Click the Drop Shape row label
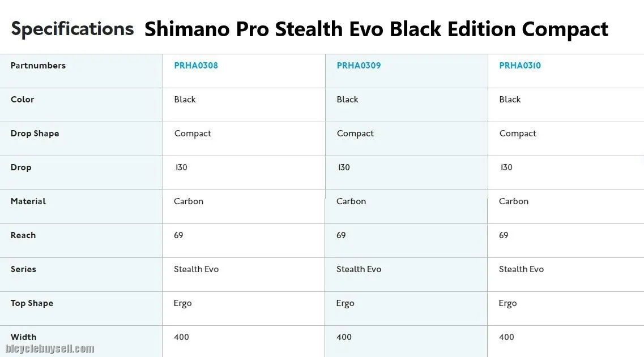Image resolution: width=644 pixels, height=357 pixels. tap(35, 134)
